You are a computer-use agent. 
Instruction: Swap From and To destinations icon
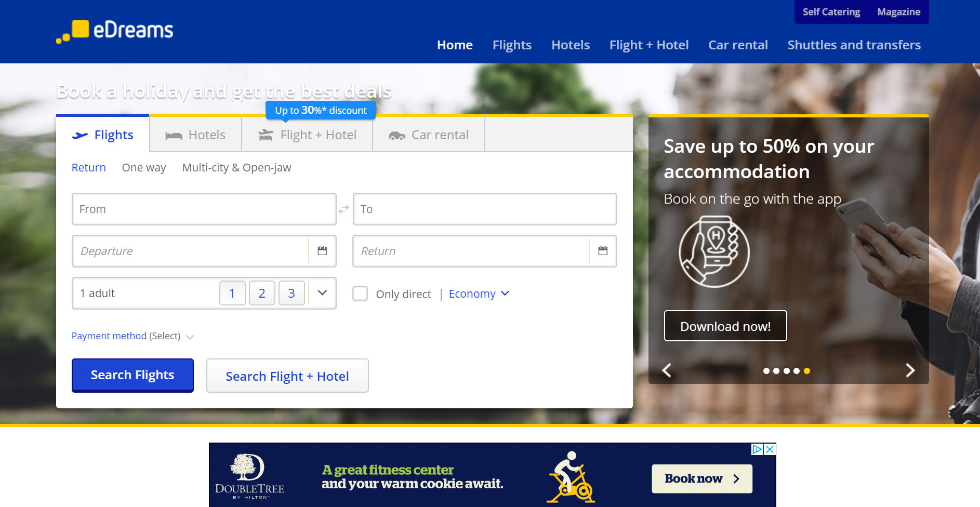344,209
